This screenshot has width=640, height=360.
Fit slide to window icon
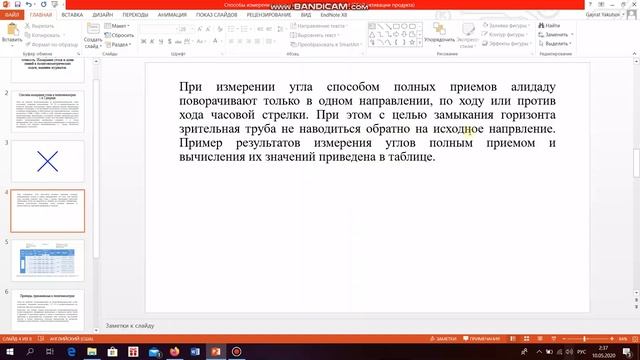pyautogui.click(x=635, y=339)
